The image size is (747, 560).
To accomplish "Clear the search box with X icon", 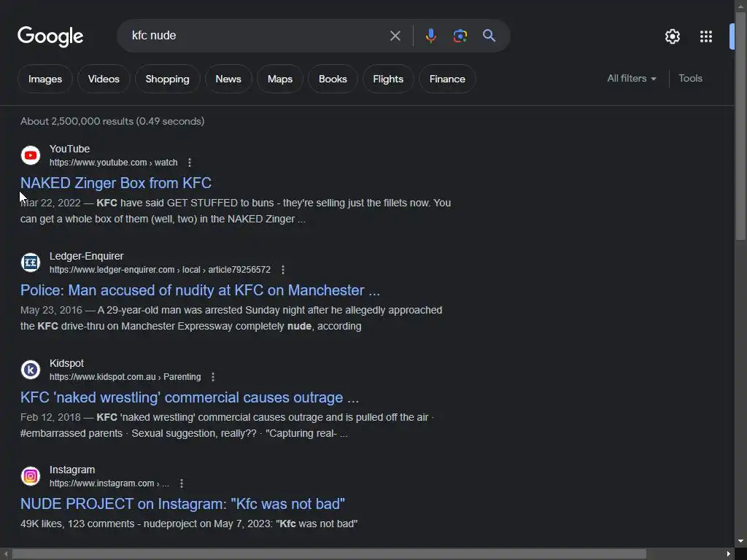I will point(395,36).
